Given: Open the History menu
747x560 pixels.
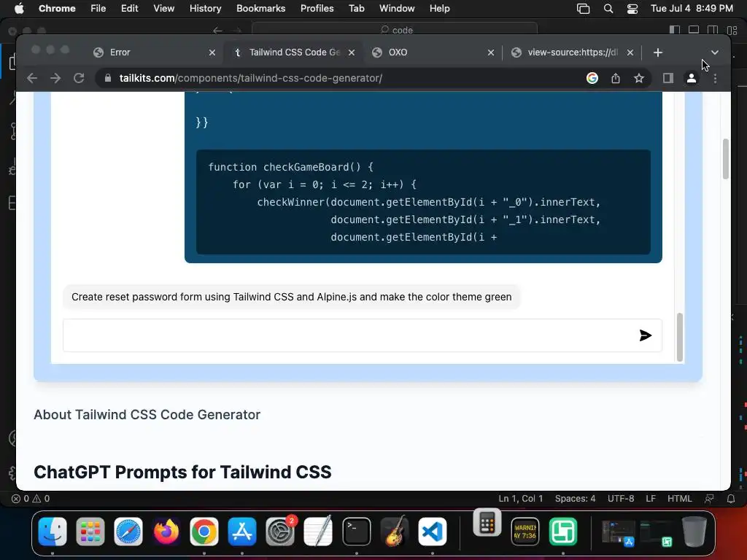Looking at the screenshot, I should pos(205,9).
